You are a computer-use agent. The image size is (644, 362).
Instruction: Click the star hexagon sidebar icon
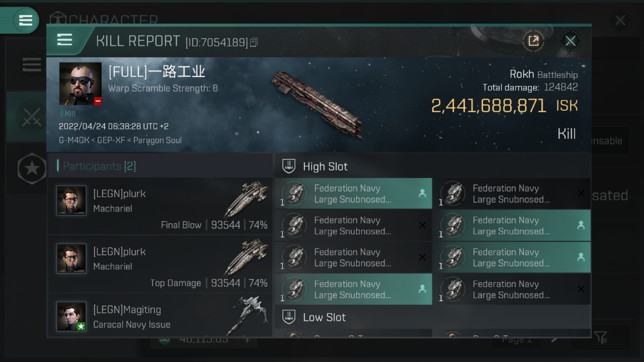point(32,169)
